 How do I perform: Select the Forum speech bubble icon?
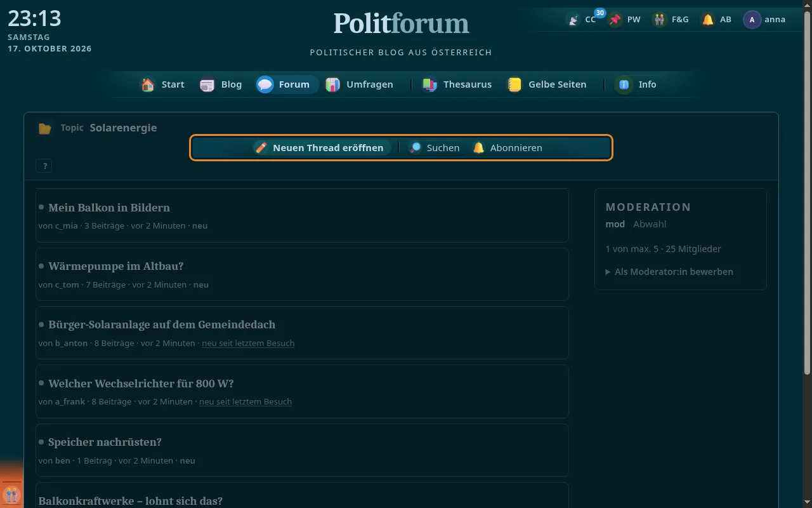265,84
